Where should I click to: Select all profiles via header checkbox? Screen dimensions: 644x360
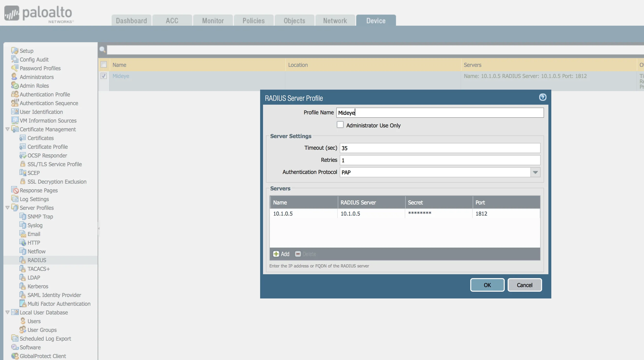104,64
